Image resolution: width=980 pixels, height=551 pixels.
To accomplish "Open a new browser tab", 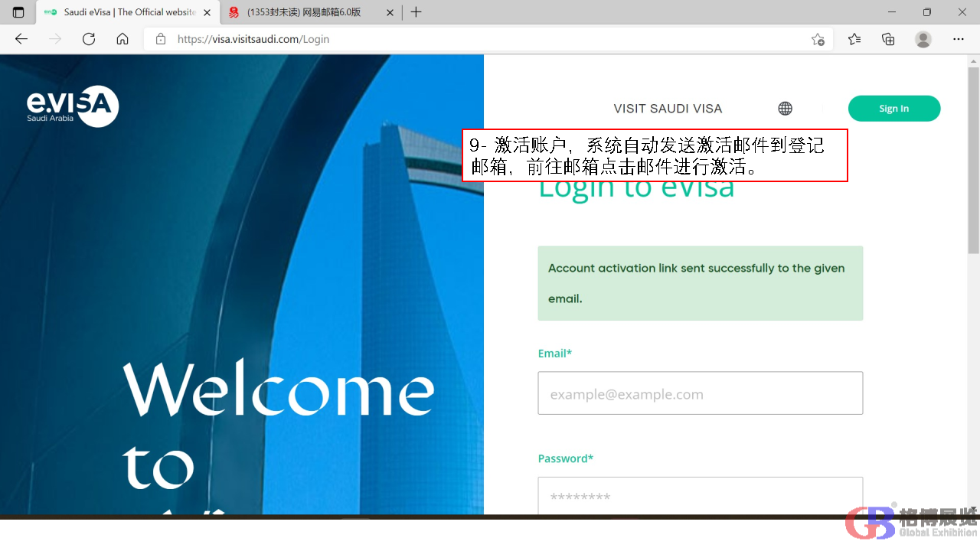I will coord(416,12).
